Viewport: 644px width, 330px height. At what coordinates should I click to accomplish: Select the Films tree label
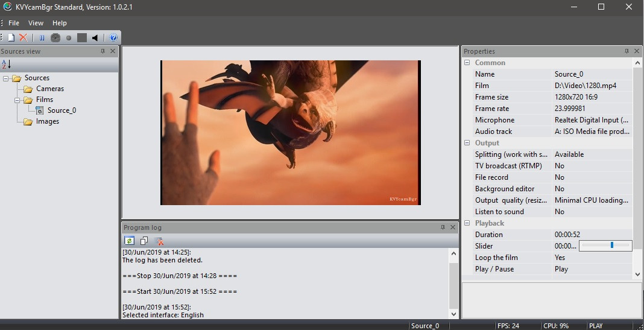45,100
